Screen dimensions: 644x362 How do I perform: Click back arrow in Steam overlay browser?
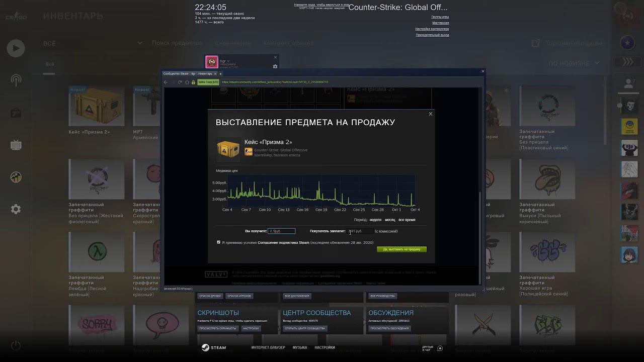pyautogui.click(x=166, y=82)
